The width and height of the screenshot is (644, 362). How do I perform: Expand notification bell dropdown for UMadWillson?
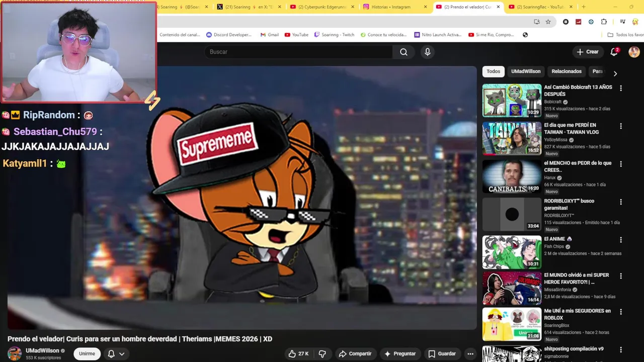coord(116,353)
